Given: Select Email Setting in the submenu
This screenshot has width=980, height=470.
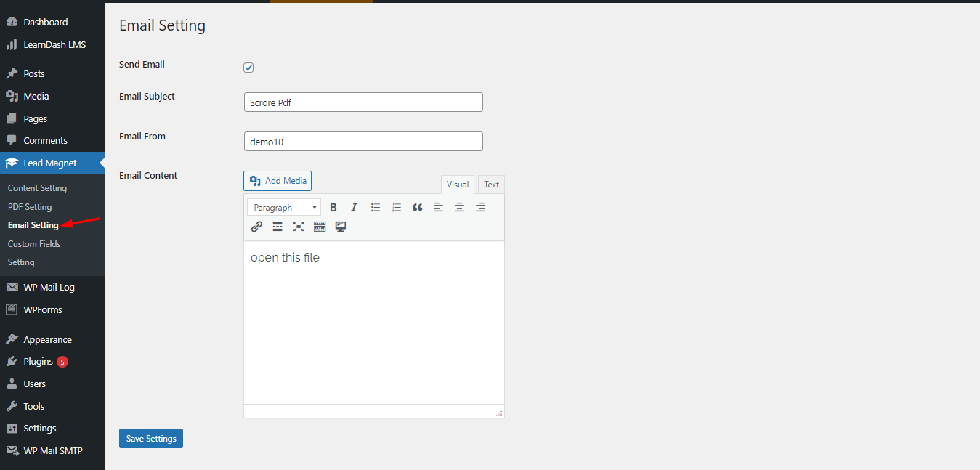Looking at the screenshot, I should 33,225.
